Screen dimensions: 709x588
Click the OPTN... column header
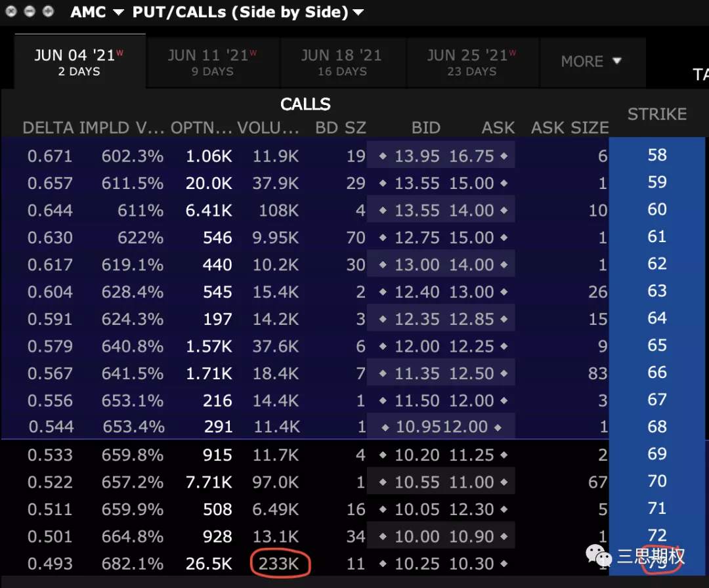202,127
